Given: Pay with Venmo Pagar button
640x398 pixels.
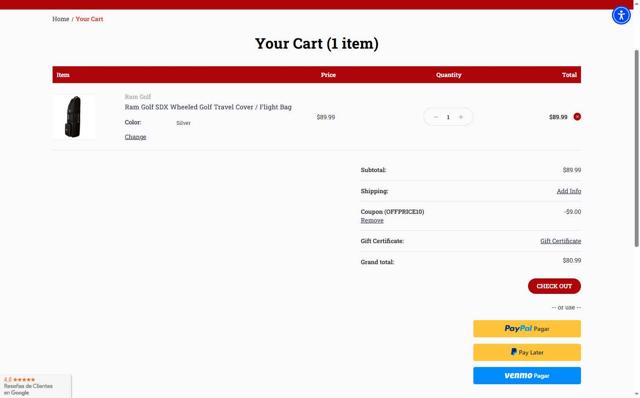Looking at the screenshot, I should (527, 376).
